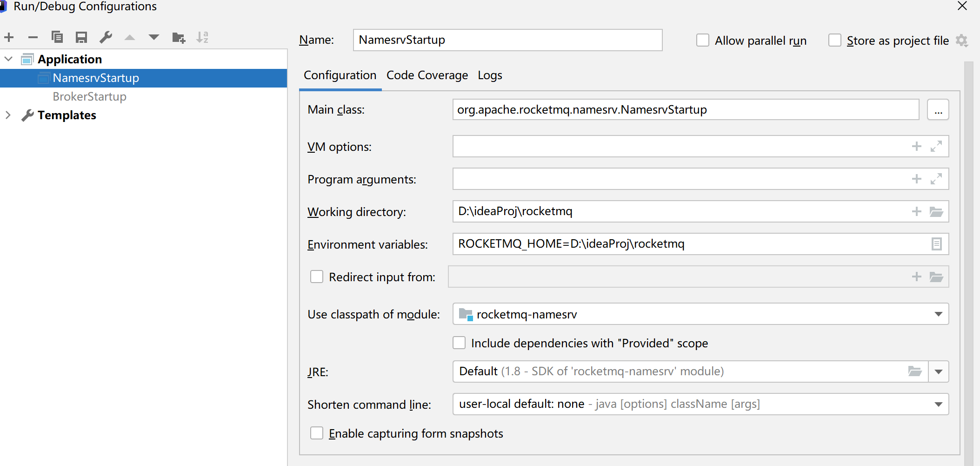980x466 pixels.
Task: Select the Templates tree item
Action: coord(67,115)
